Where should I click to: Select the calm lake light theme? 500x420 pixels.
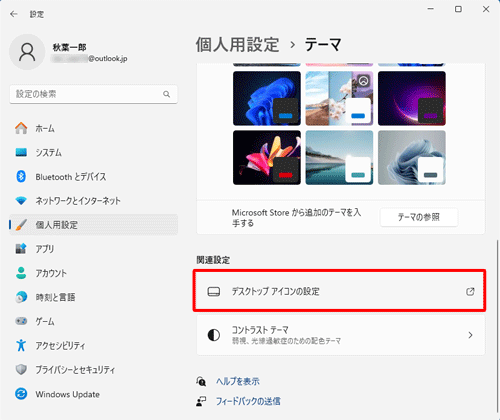click(x=339, y=157)
